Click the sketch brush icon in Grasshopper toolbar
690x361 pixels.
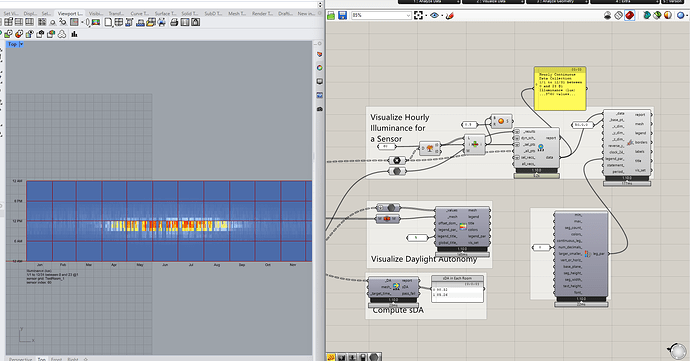click(450, 15)
